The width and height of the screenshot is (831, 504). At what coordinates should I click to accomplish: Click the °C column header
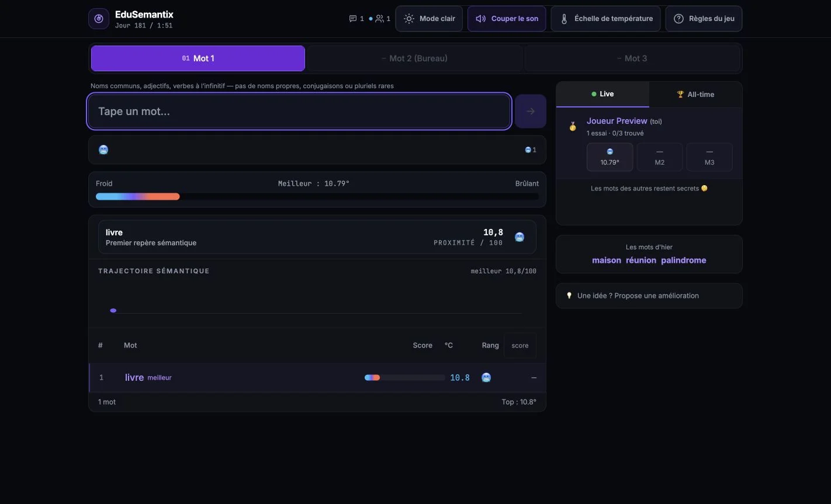tap(449, 345)
